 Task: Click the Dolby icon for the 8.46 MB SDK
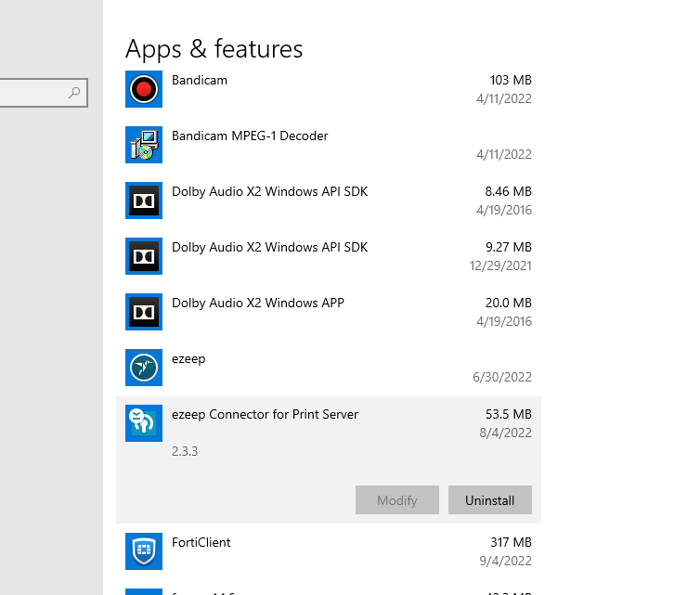pos(144,200)
